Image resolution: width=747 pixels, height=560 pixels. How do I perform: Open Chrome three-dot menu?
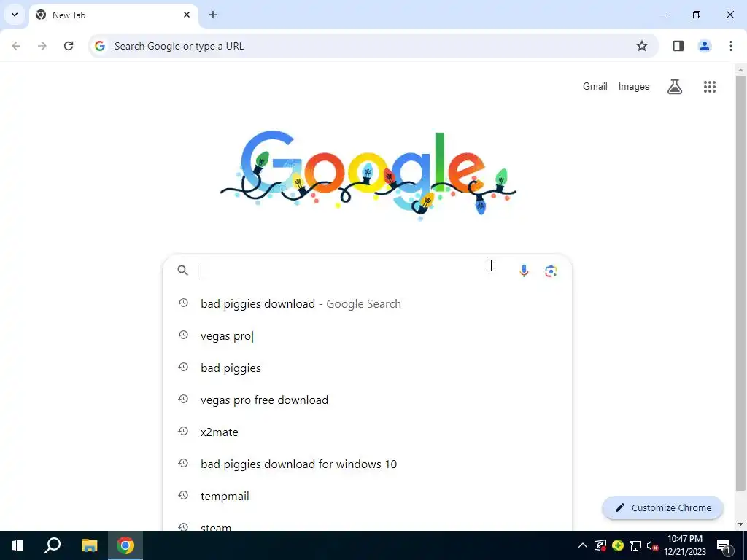(x=731, y=46)
